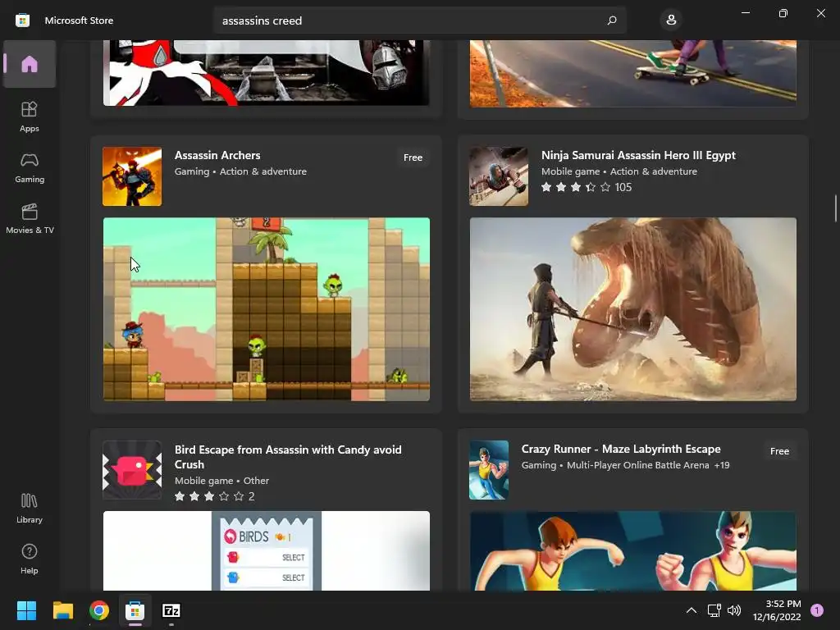The image size is (840, 630).
Task: Open the Windows Start menu
Action: pos(26,610)
